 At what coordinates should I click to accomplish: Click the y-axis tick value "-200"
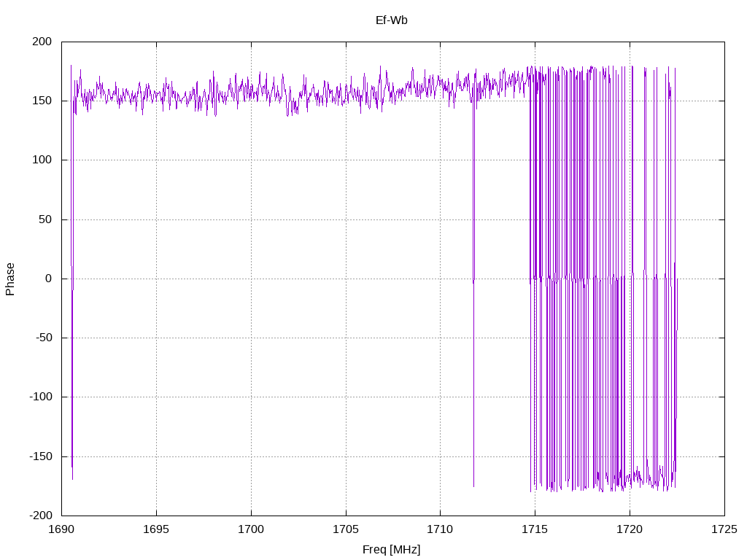click(41, 516)
